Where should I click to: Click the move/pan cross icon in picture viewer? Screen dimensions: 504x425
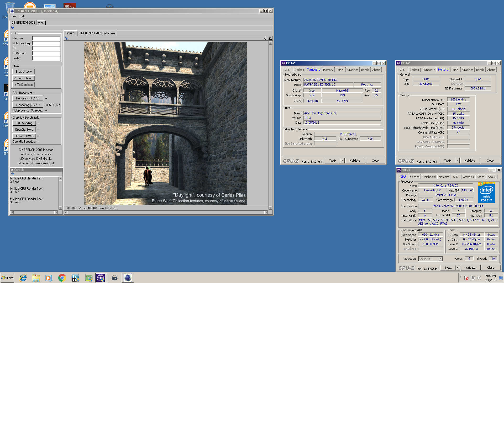pos(266,38)
